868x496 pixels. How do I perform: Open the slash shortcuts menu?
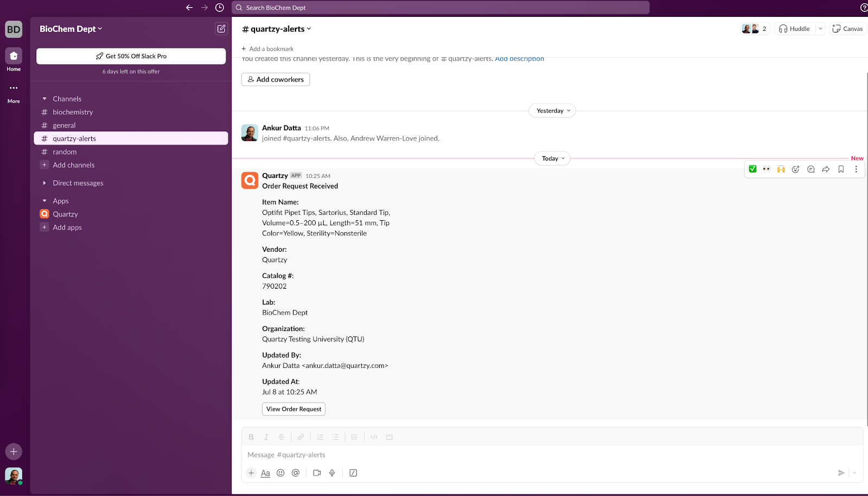click(353, 473)
